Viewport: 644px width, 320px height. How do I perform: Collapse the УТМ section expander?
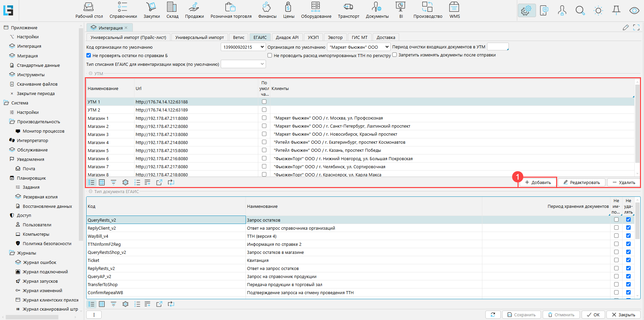[91, 74]
